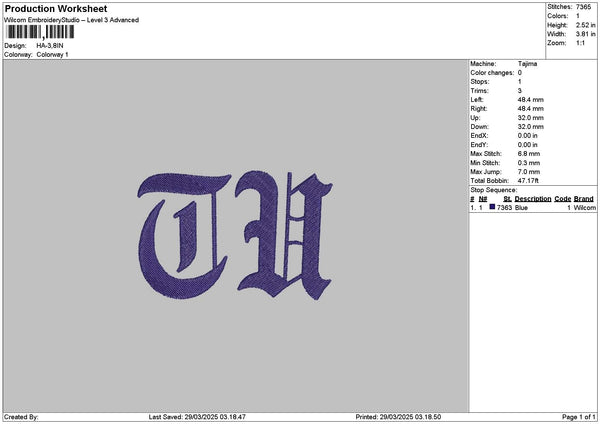Click the N# column header
600x424 pixels.
483,199
